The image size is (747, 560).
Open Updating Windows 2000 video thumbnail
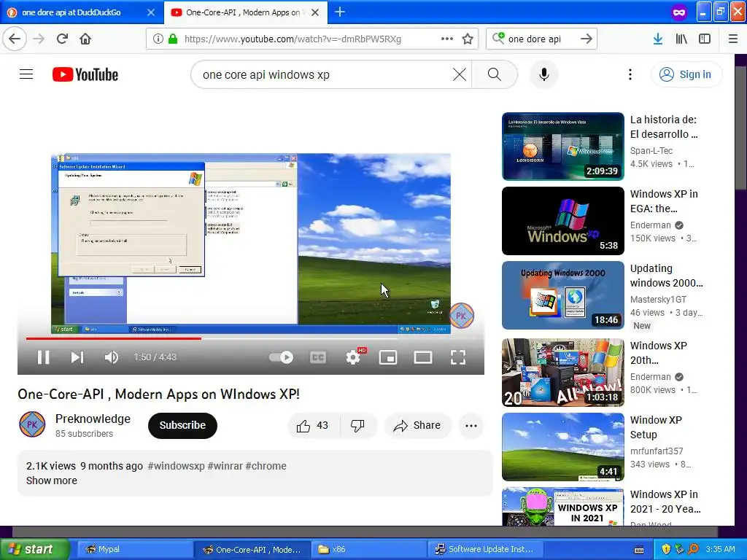click(x=562, y=295)
